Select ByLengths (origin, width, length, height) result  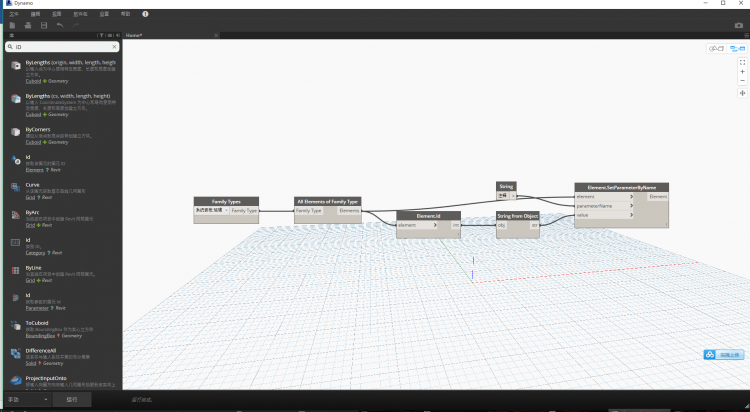[63, 71]
